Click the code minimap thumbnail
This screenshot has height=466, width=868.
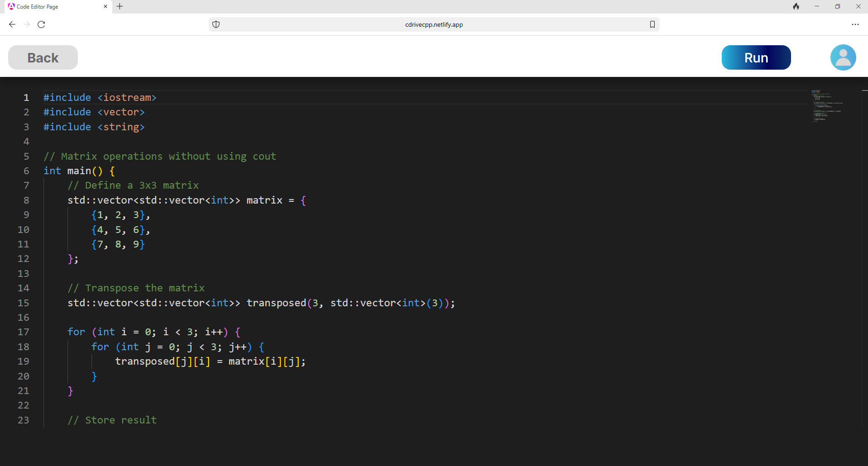(x=827, y=106)
